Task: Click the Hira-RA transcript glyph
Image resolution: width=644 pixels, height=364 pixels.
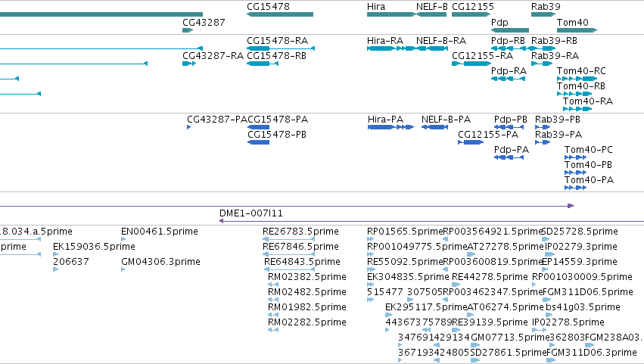Action: [x=390, y=48]
